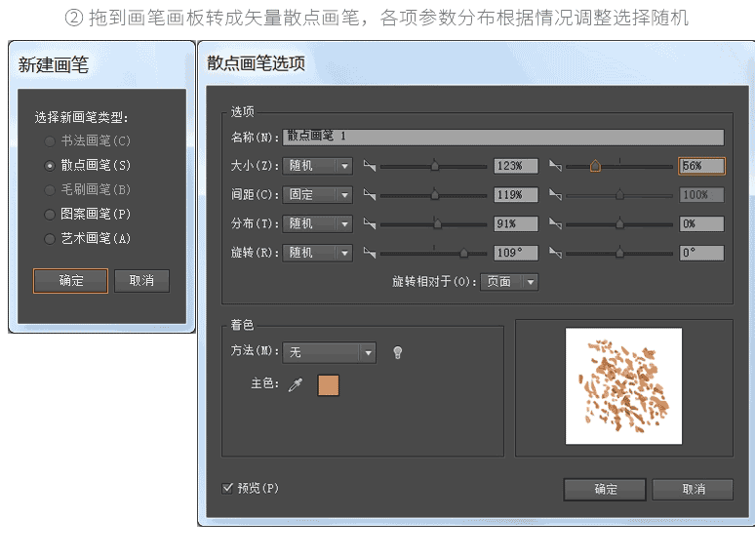Click the 旋转 109° value field

point(516,253)
